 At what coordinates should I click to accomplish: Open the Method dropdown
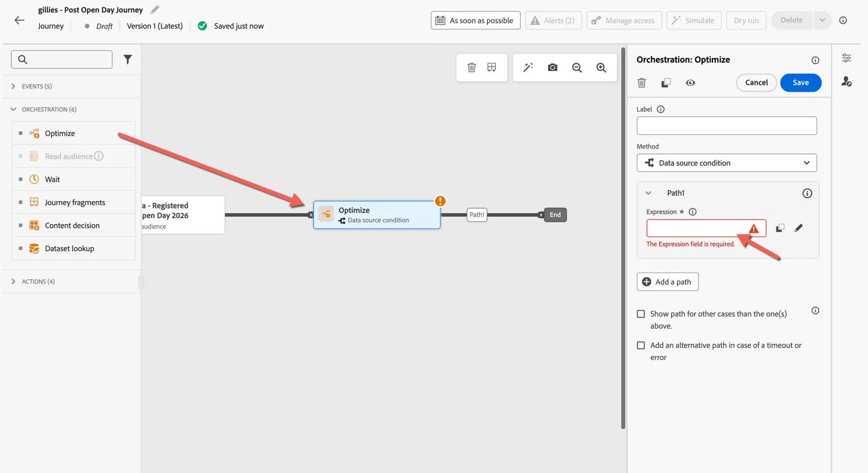coord(726,163)
